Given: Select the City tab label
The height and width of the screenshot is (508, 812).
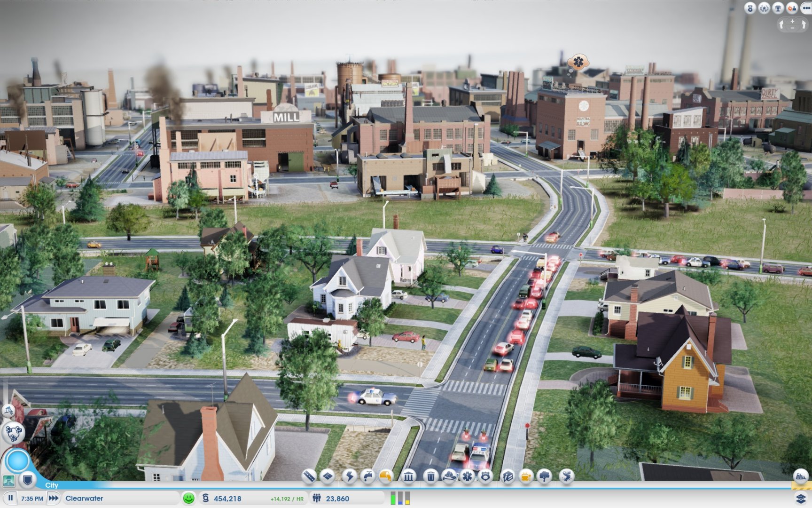Looking at the screenshot, I should [52, 485].
